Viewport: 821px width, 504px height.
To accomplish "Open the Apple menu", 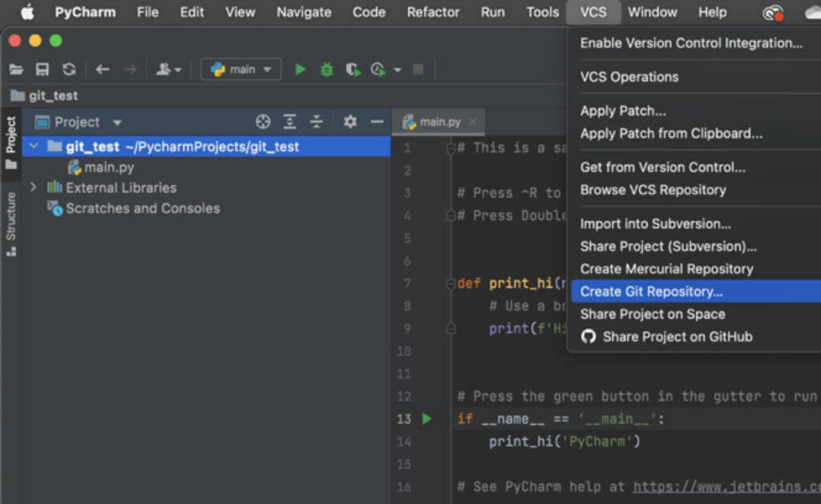I will [x=27, y=11].
